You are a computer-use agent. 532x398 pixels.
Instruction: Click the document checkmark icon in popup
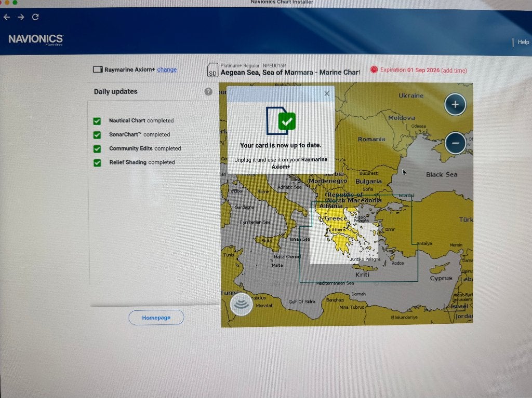(x=281, y=121)
